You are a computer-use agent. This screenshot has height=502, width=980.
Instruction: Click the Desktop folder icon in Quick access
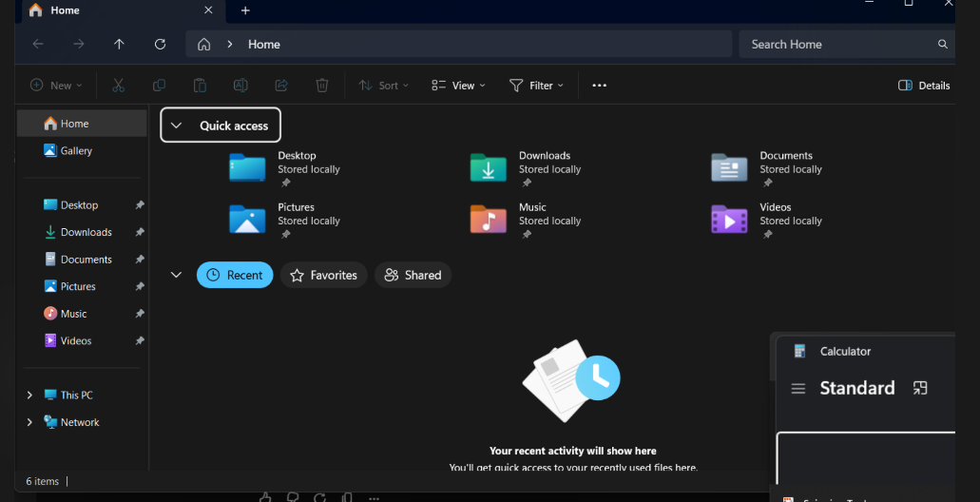point(247,167)
